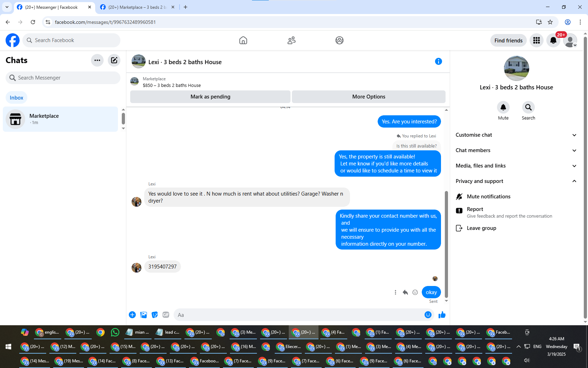Choose a sticker

(155, 315)
